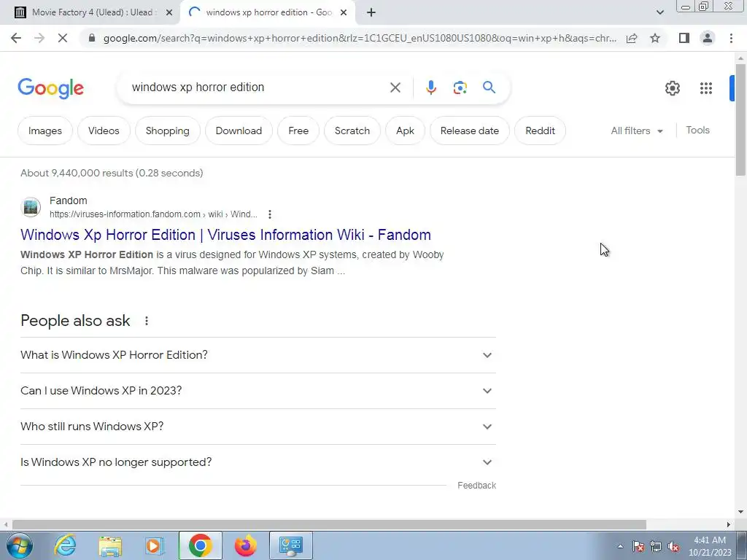Screen dimensions: 747x560
Task: Expand Can I use Windows XP in 2023?
Action: [x=258, y=391]
